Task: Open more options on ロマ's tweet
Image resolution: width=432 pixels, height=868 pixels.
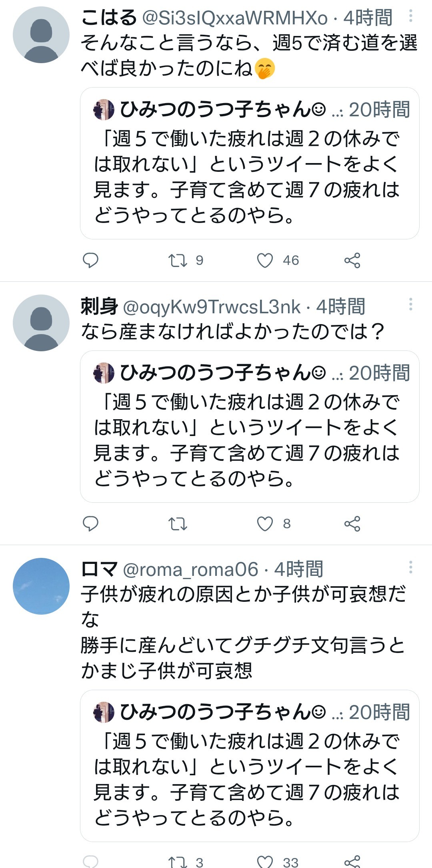Action: coord(410,567)
